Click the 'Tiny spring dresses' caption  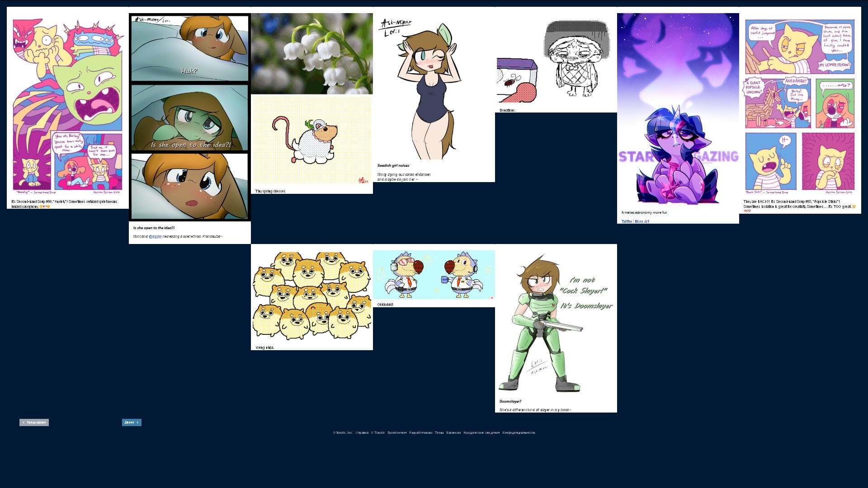tap(270, 191)
